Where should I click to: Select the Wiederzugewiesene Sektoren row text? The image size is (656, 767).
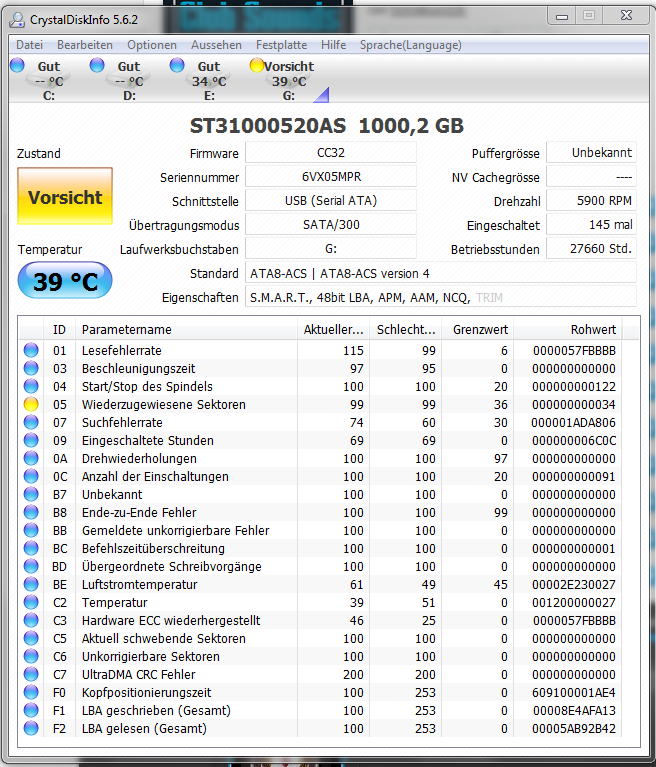point(163,405)
